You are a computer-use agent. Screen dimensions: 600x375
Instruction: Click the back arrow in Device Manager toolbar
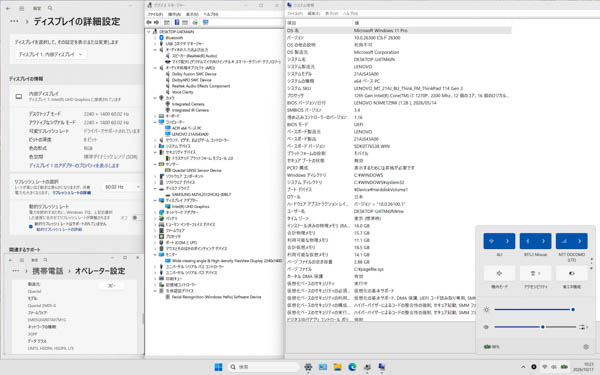(x=149, y=23)
